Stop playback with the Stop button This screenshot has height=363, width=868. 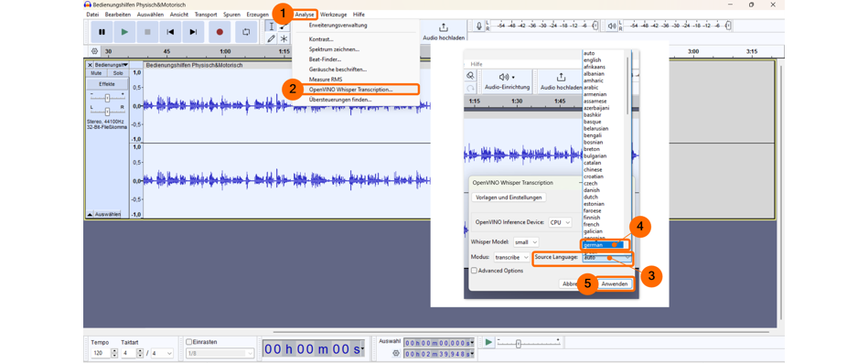(147, 32)
